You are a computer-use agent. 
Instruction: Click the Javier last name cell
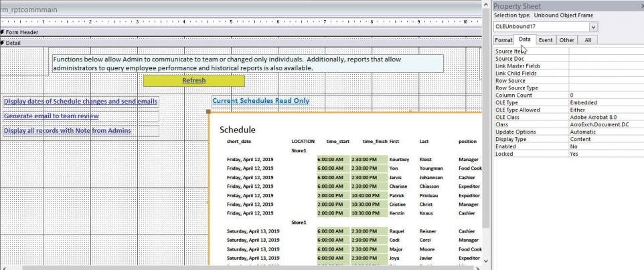point(426,259)
